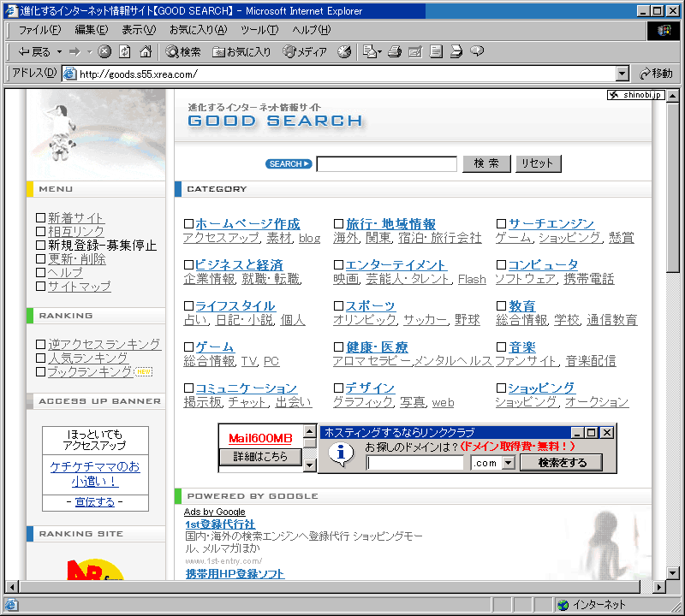Viewport: 685px width, 616px height.
Task: Open the address bar dropdown
Action: 622,74
